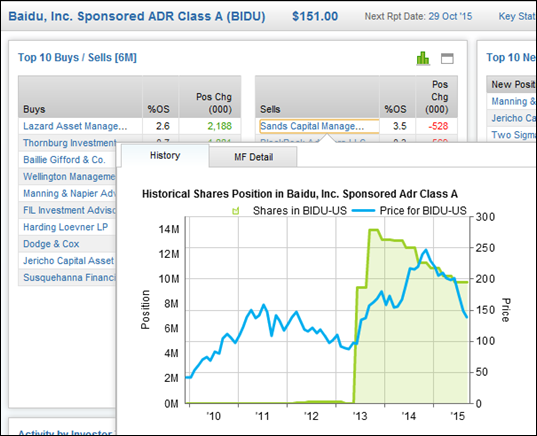
Task: Switch to table view in Top 10 Buys/Sells
Action: pyautogui.click(x=447, y=59)
